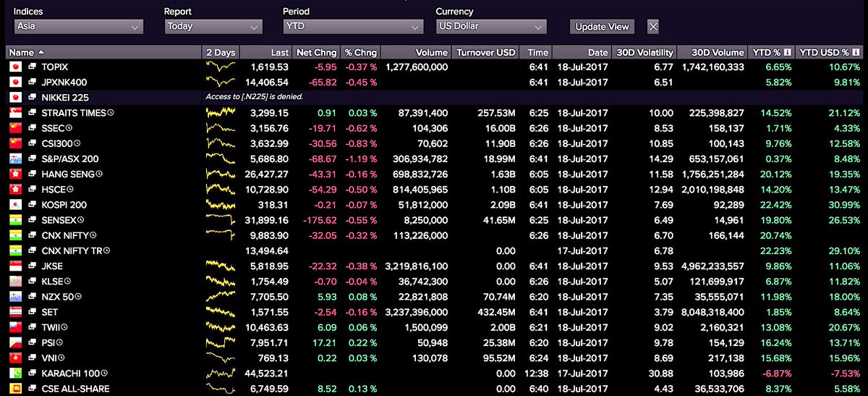Open the STRAITS TIMES pop-out window icon

point(33,113)
